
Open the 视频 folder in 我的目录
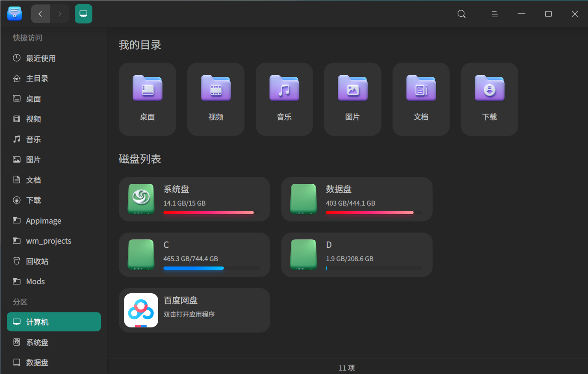(x=216, y=99)
